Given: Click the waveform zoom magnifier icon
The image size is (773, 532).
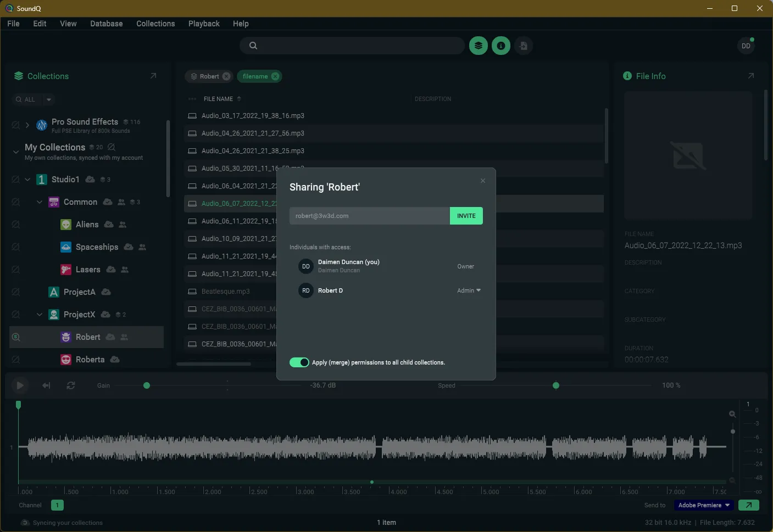Looking at the screenshot, I should pyautogui.click(x=732, y=414).
